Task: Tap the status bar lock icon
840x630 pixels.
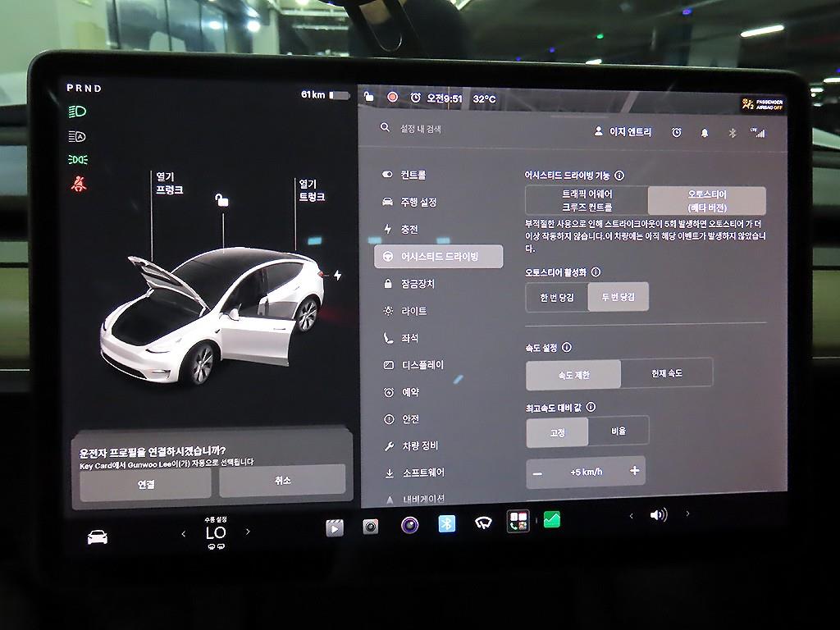Action: pyautogui.click(x=368, y=97)
